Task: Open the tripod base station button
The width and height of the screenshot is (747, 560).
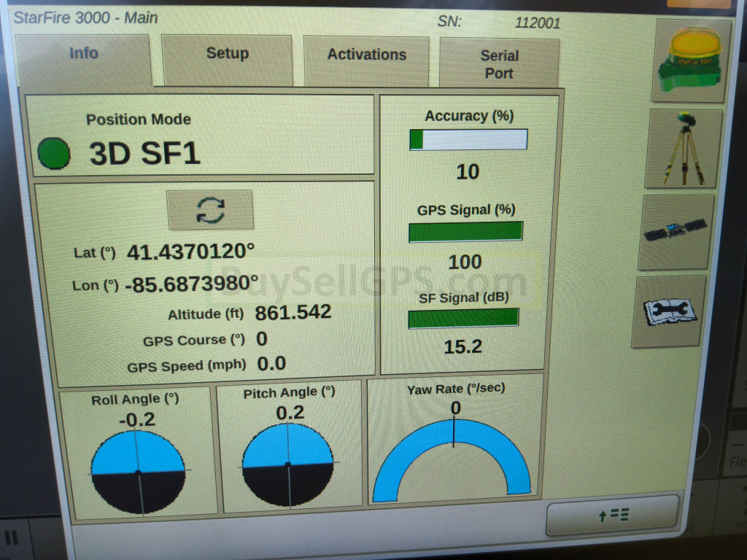Action: click(x=683, y=149)
